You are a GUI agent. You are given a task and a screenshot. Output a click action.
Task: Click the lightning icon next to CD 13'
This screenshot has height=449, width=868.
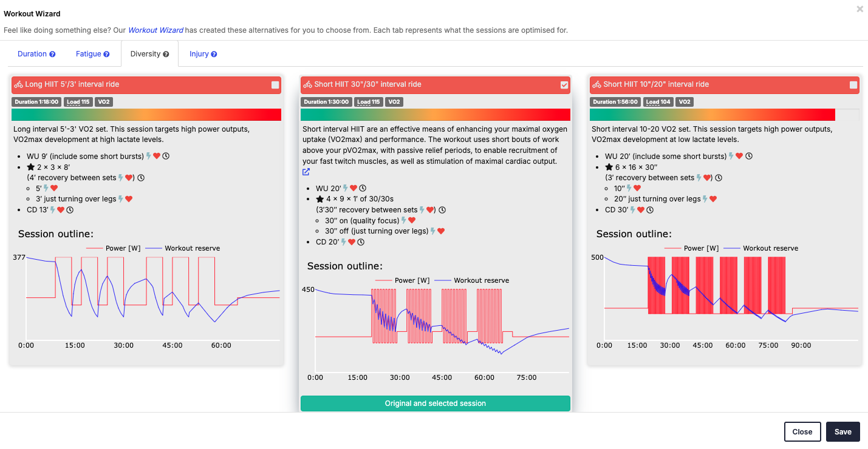53,210
